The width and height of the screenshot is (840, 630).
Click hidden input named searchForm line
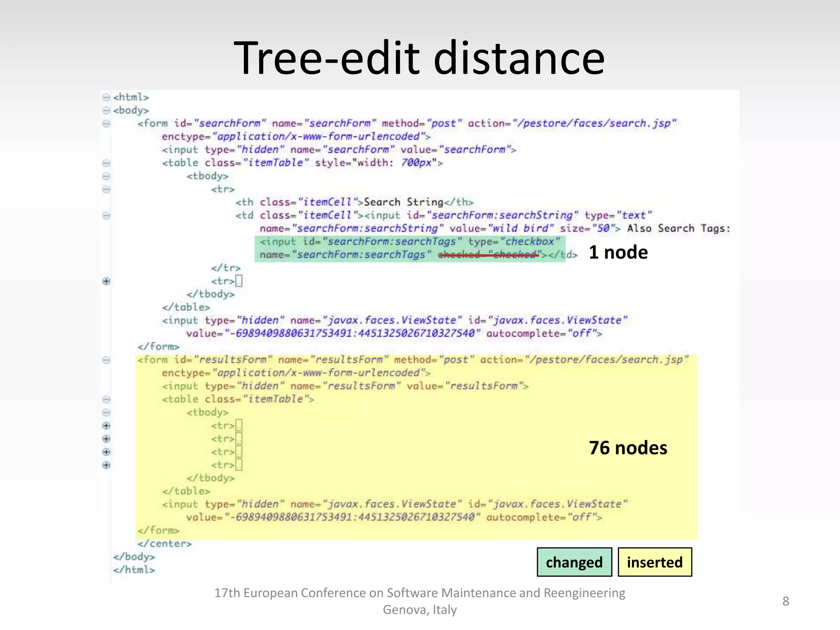(339, 150)
